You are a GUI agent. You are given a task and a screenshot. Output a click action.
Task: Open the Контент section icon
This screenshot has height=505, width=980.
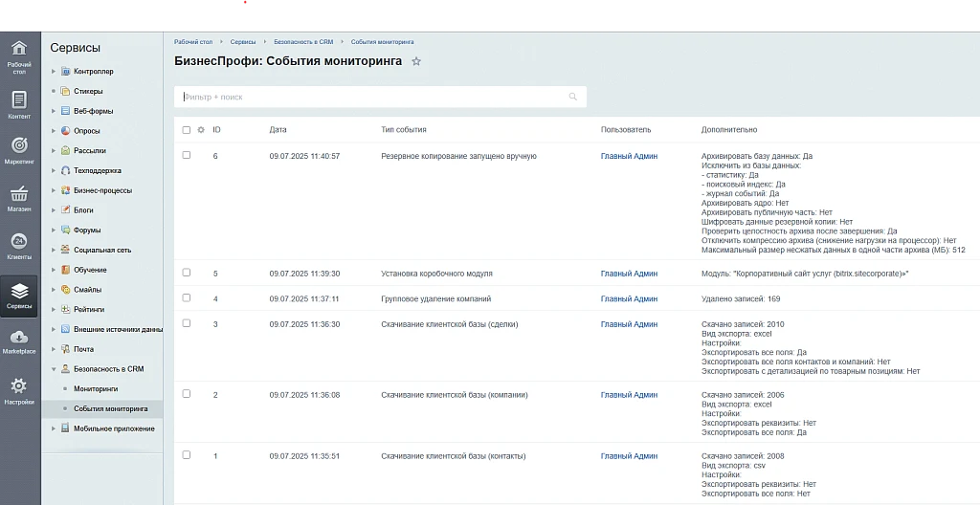point(19,99)
